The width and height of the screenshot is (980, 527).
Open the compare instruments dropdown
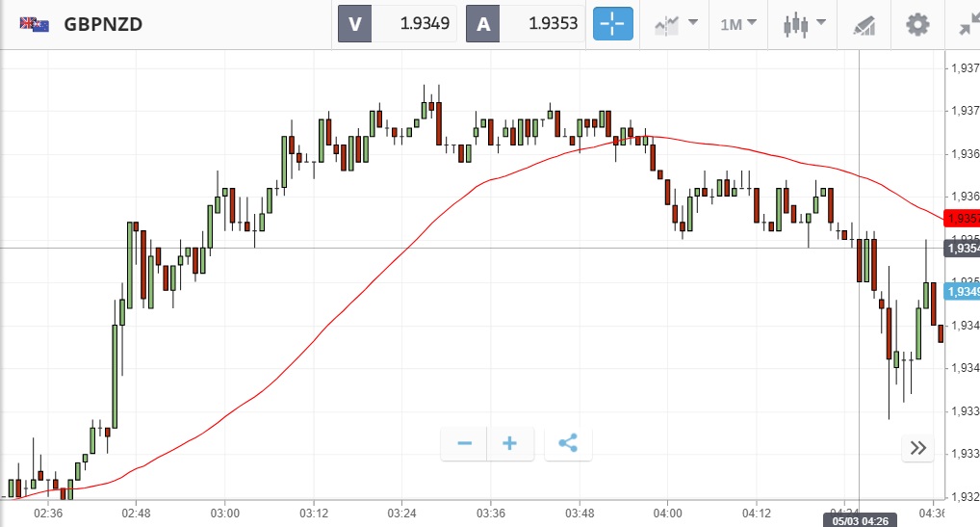(675, 24)
